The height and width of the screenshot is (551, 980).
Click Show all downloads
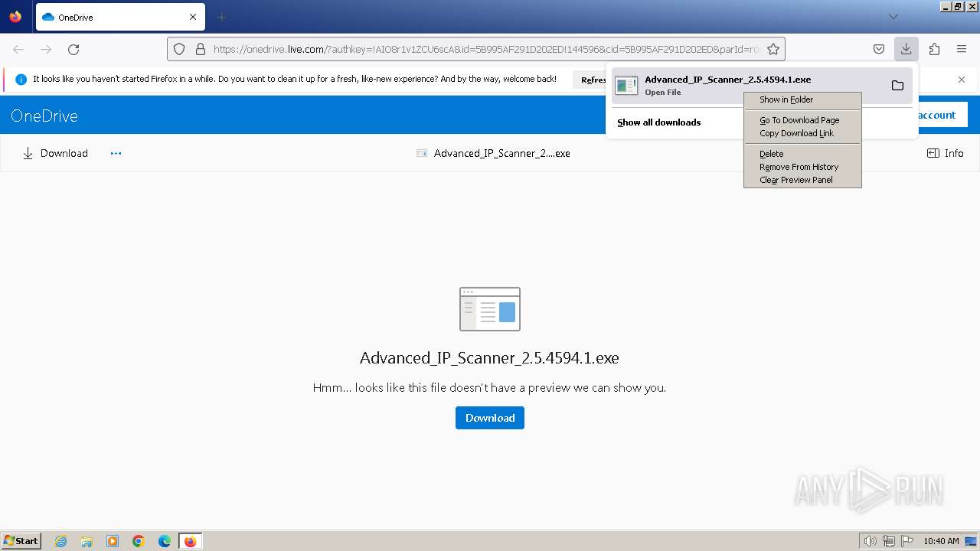658,122
